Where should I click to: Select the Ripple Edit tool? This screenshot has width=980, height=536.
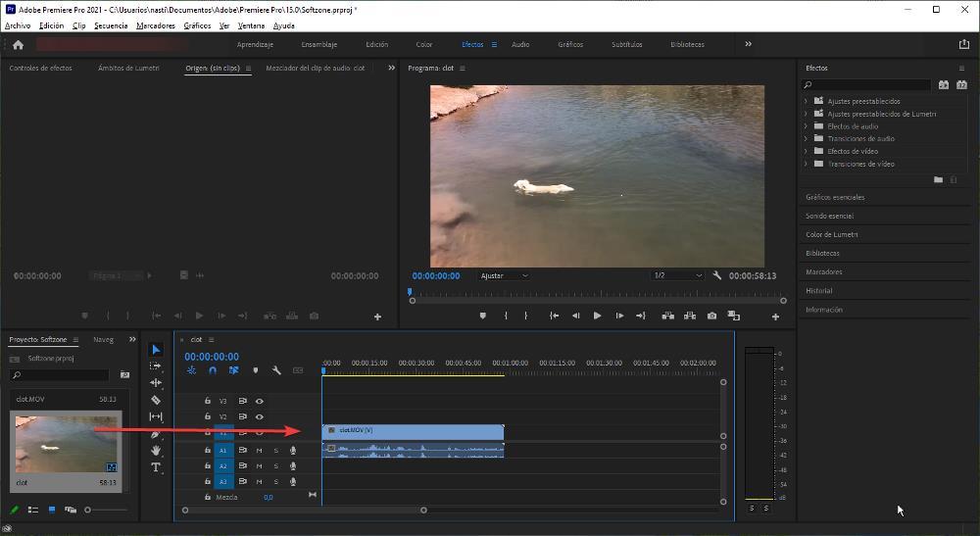(156, 383)
